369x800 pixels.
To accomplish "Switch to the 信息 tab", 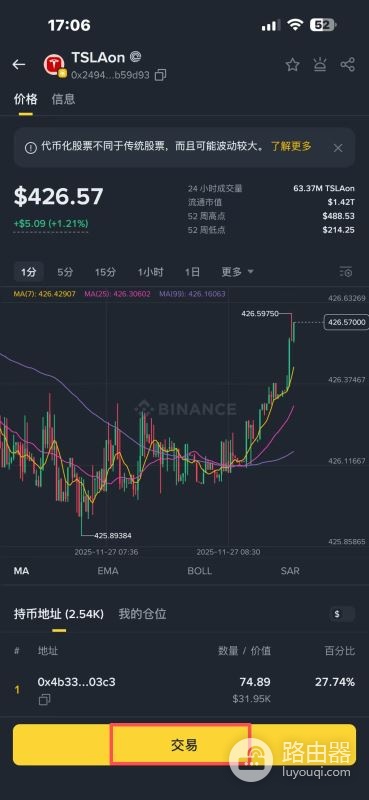I will click(63, 99).
